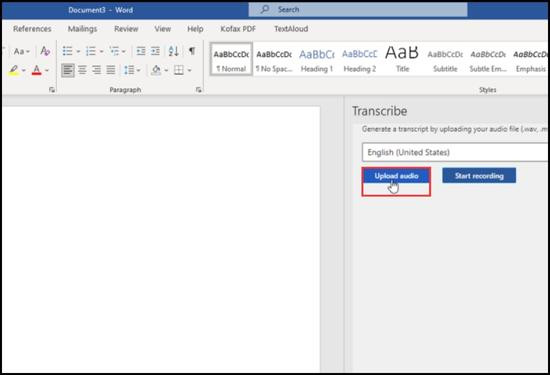This screenshot has width=550, height=375.
Task: Switch to the Review tab
Action: coord(126,29)
